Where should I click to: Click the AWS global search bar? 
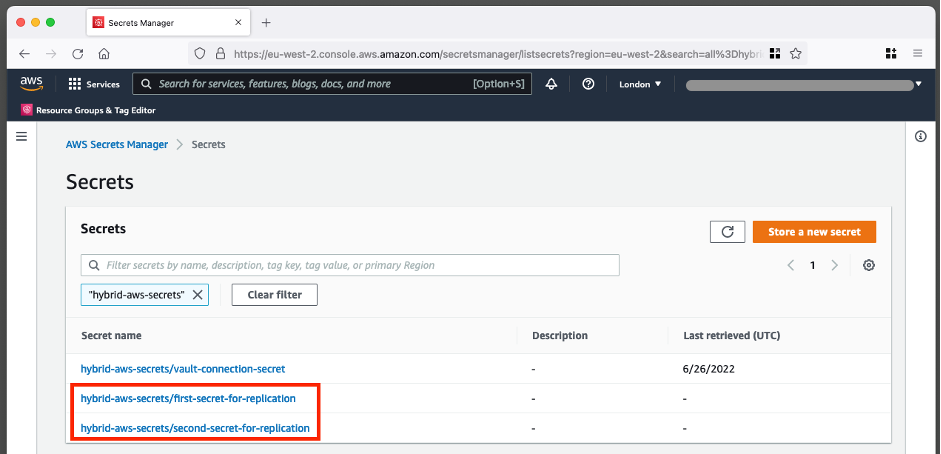pyautogui.click(x=332, y=84)
